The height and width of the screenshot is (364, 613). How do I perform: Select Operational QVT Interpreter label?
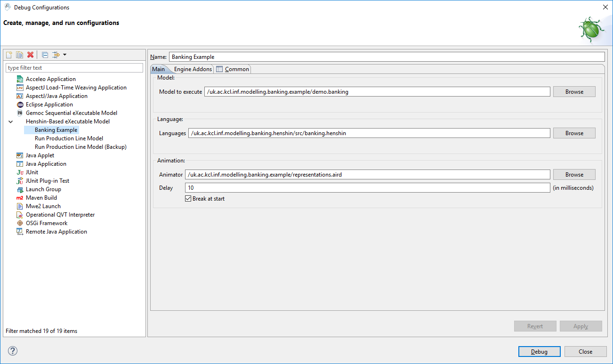[x=60, y=215]
